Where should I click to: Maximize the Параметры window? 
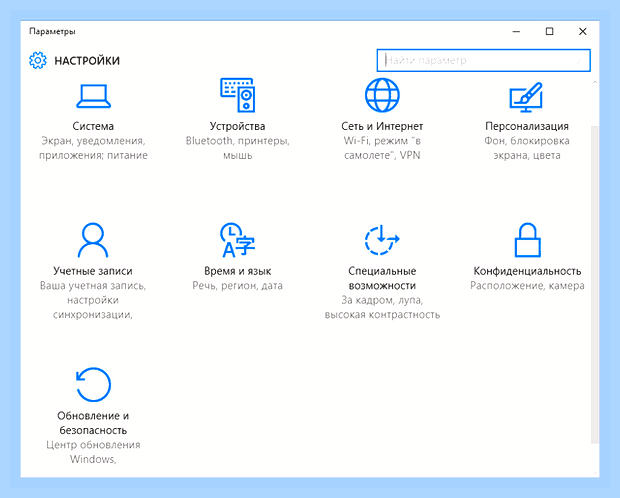550,31
